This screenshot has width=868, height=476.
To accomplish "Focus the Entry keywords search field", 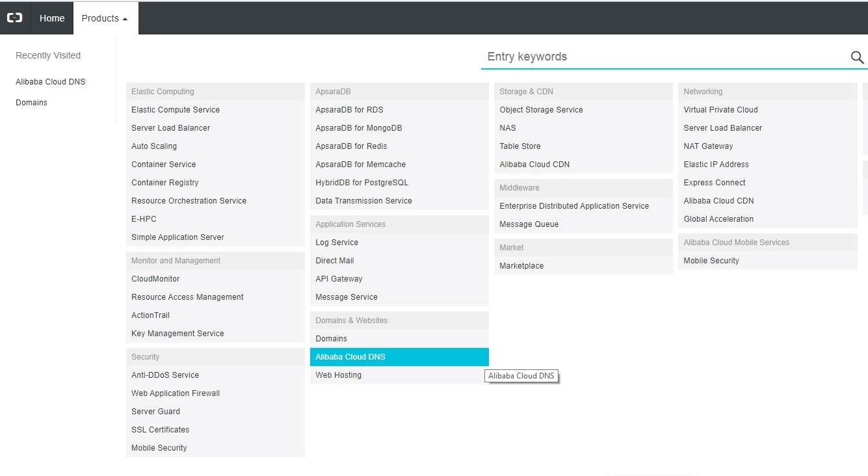I will tap(663, 57).
